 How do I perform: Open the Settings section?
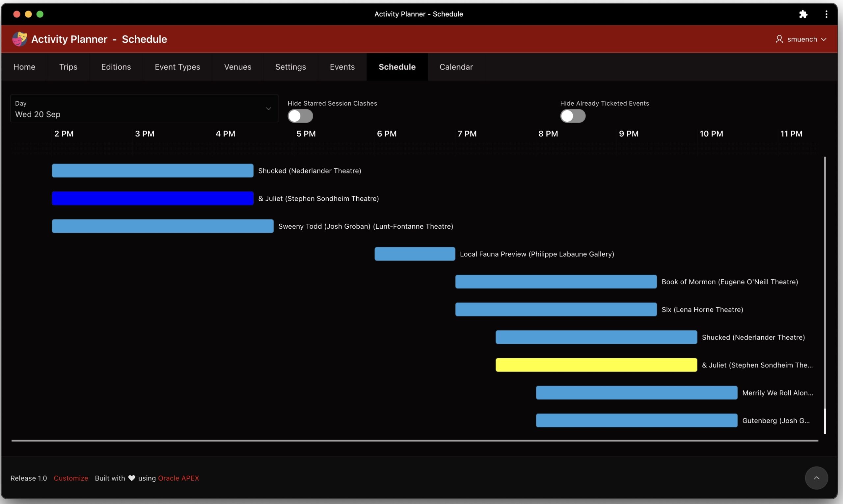(290, 66)
